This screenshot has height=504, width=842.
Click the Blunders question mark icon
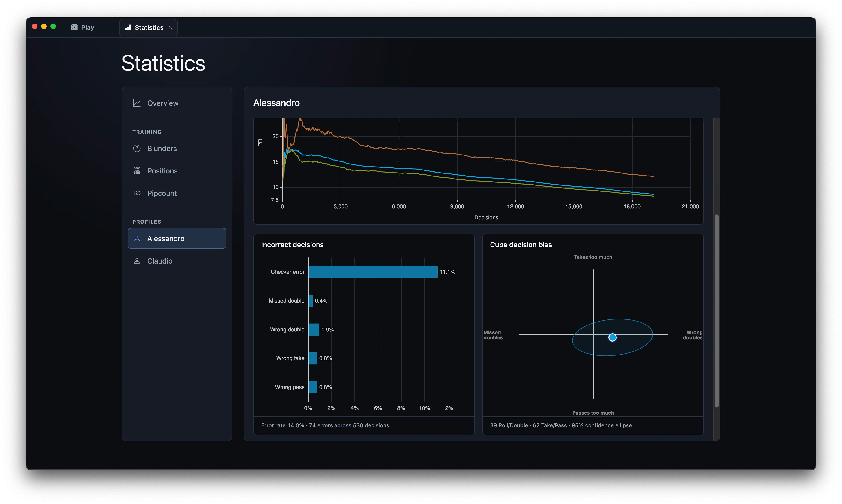(137, 149)
